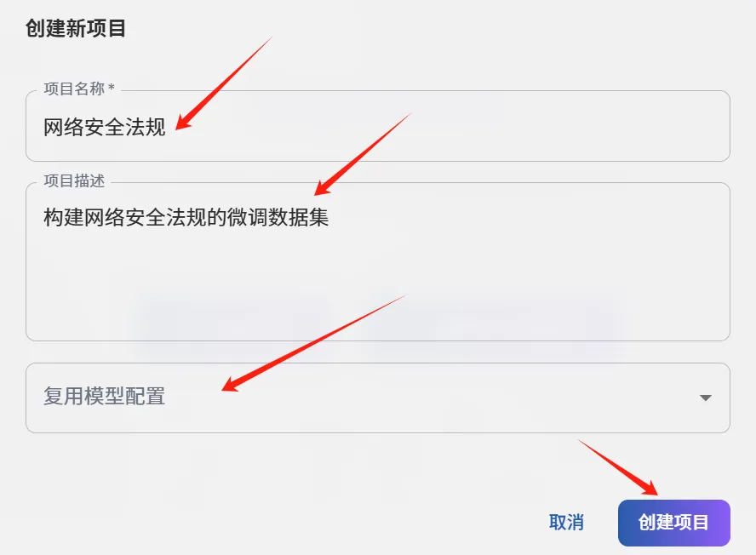Click the 项目描述 field label

[x=74, y=180]
